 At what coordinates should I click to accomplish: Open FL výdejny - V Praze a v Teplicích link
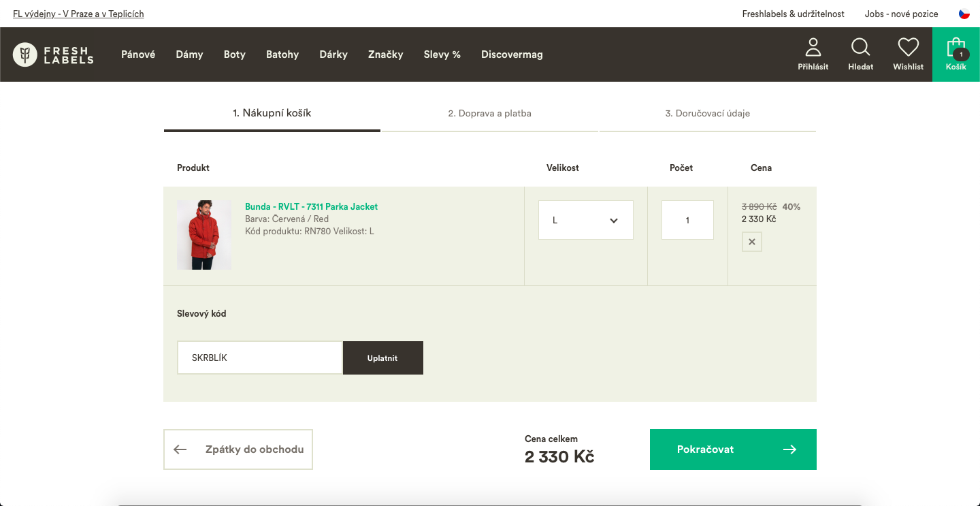point(78,14)
